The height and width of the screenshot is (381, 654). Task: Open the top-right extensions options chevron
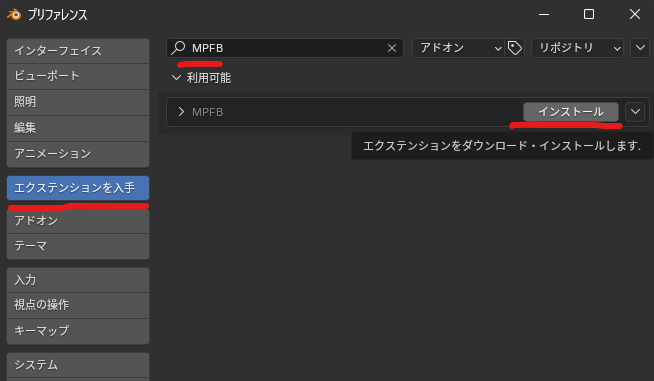coord(640,48)
